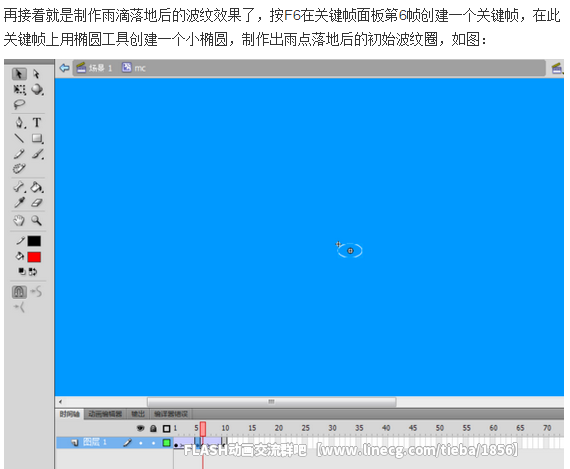The width and height of the screenshot is (570, 469).
Task: Select the Paint Bucket tool
Action: coord(37,187)
